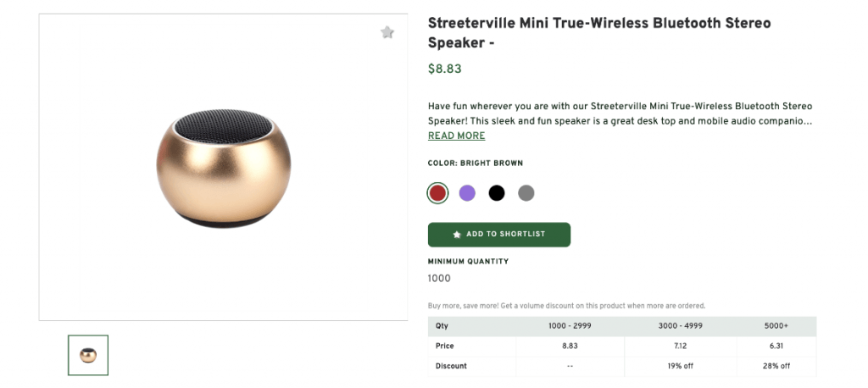Pick the black color swatch
The image size is (868, 388).
(497, 193)
